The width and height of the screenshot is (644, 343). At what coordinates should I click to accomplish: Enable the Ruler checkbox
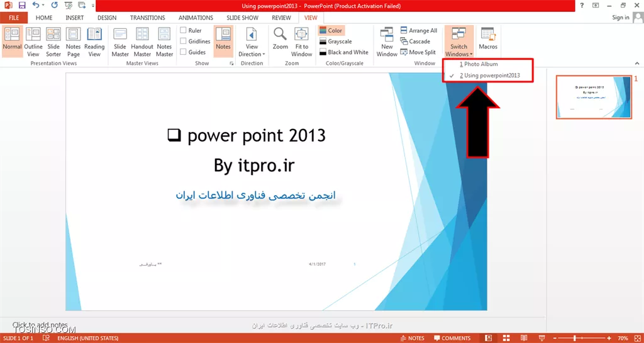pos(191,30)
